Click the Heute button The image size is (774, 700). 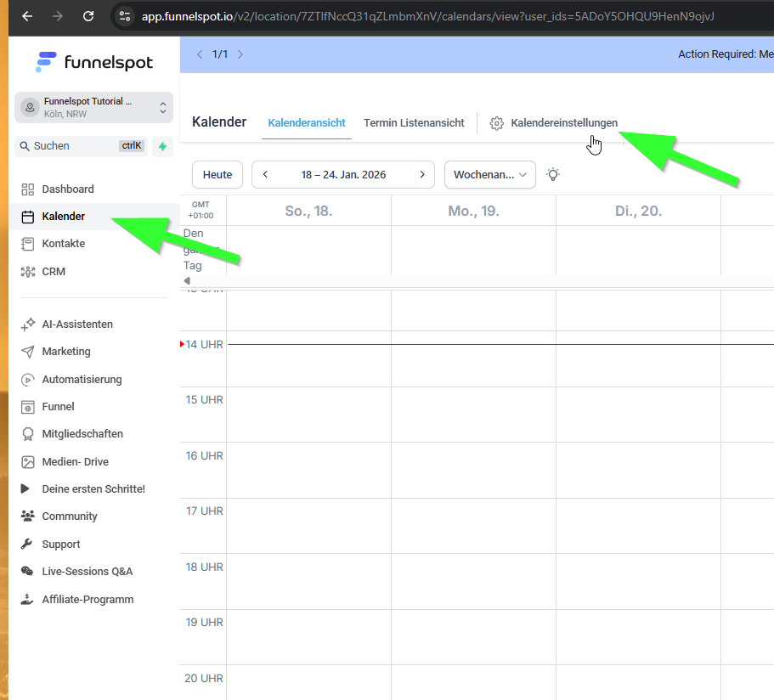coord(218,175)
